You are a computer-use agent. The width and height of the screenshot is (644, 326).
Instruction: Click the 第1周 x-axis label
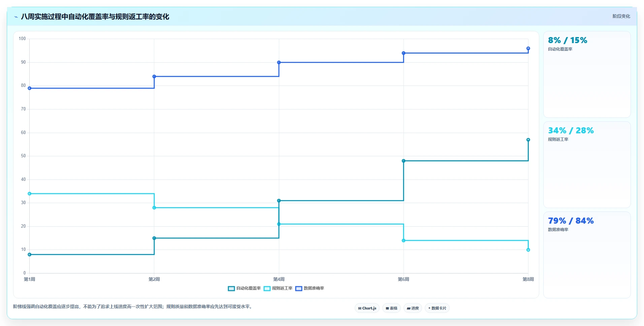[30, 279]
